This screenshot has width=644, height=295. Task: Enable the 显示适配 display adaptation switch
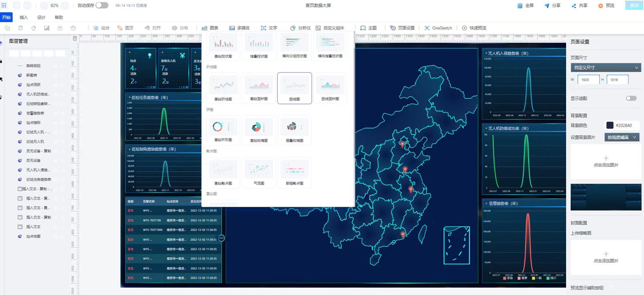click(631, 98)
